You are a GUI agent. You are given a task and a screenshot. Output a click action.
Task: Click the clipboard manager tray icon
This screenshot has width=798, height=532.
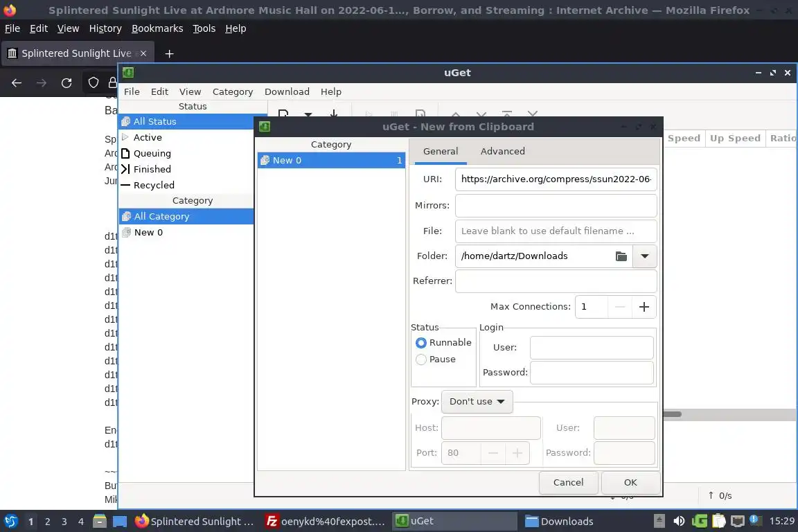coord(718,522)
